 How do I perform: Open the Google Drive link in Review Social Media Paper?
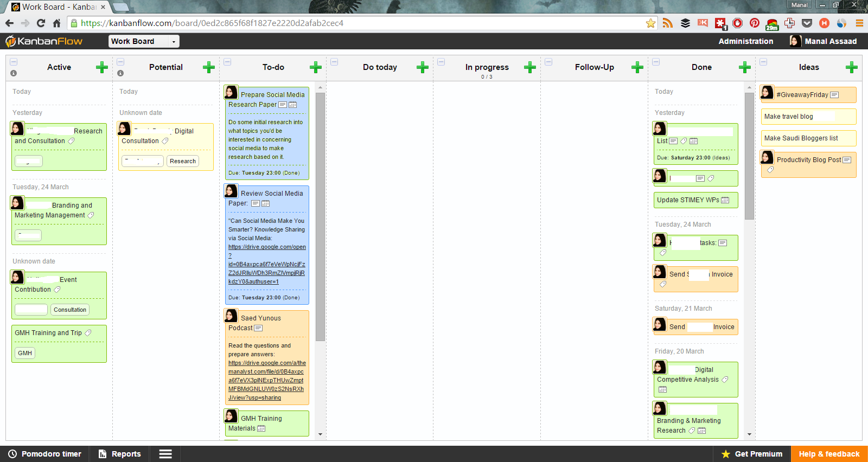click(267, 264)
